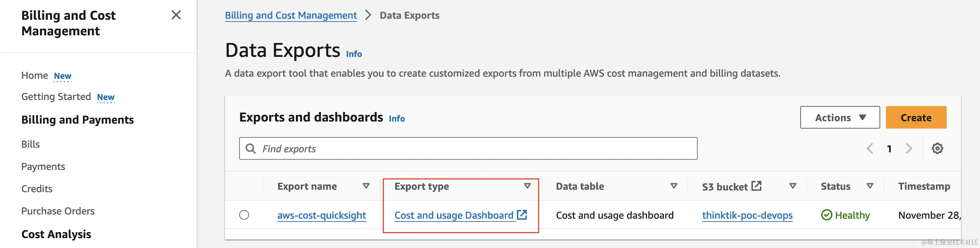Click Cost Analysis section heading

(x=56, y=234)
